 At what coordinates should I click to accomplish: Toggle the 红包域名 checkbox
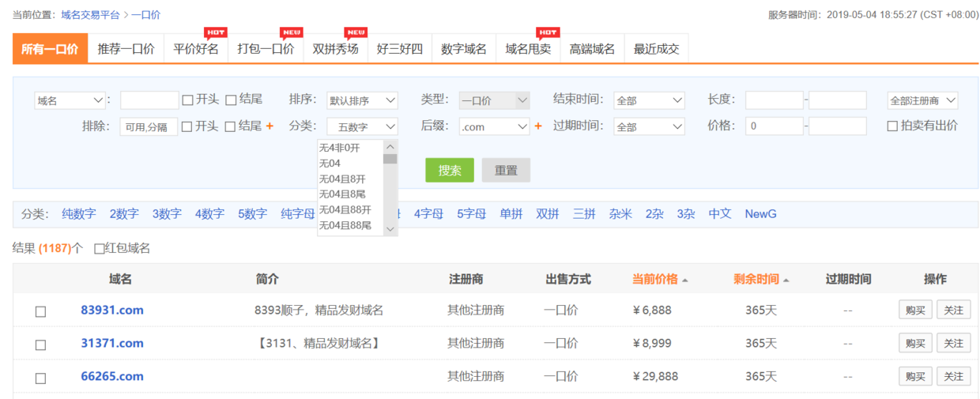[x=99, y=249]
